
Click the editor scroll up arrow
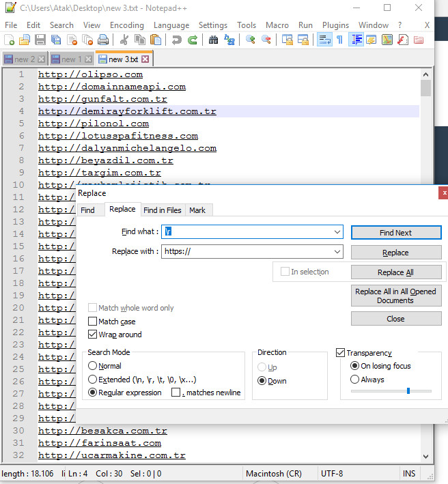(425, 74)
